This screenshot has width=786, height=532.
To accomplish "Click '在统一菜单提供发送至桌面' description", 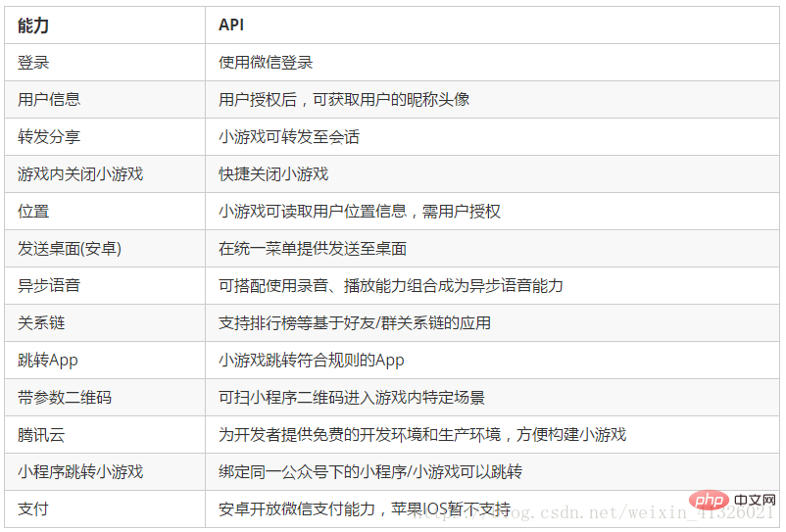I will (x=313, y=249).
